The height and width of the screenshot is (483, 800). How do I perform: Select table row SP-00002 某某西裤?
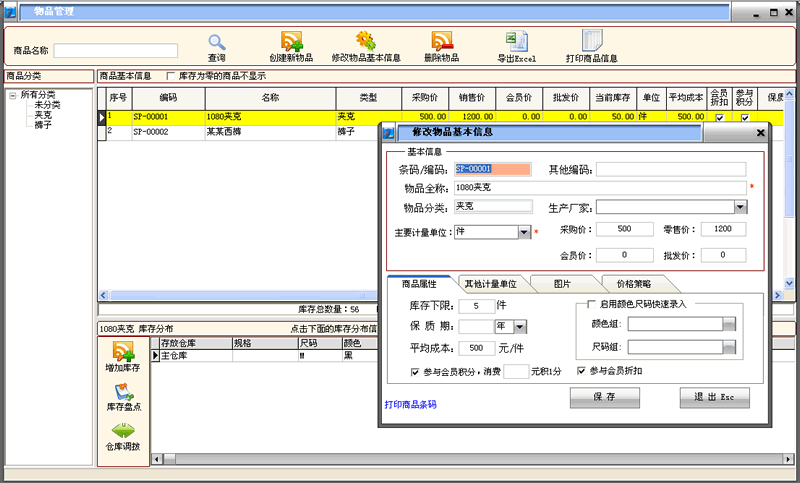(x=240, y=132)
